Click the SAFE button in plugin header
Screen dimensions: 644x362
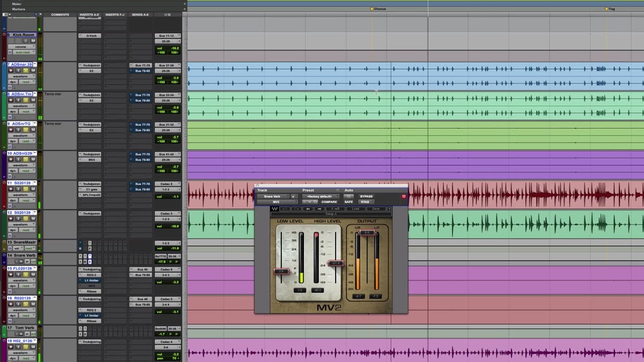click(x=349, y=202)
